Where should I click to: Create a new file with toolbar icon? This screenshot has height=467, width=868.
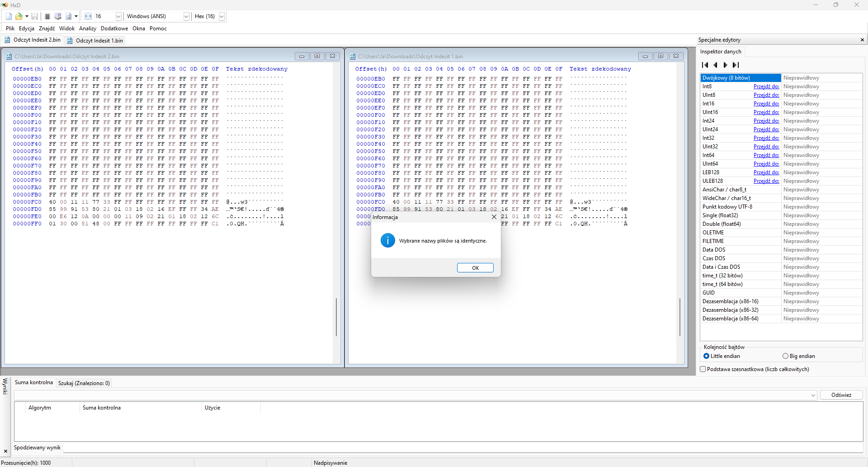(9, 16)
